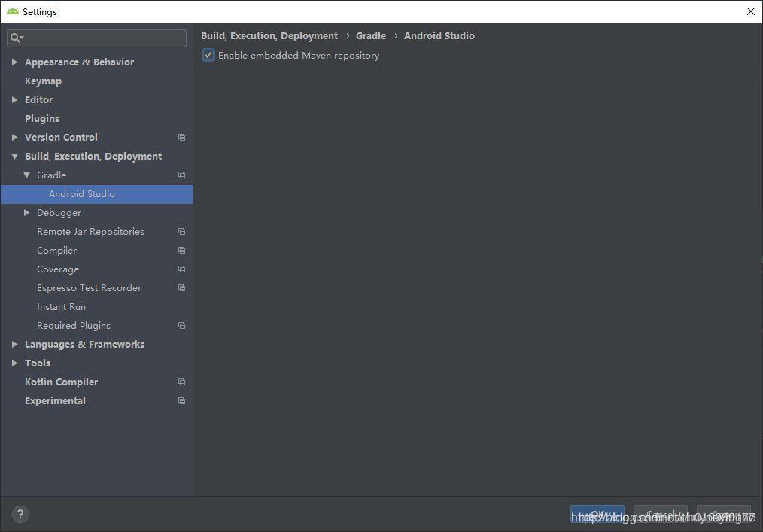This screenshot has height=532, width=763.
Task: Click the project-level icon beside Remote Jar Repositories
Action: click(181, 232)
